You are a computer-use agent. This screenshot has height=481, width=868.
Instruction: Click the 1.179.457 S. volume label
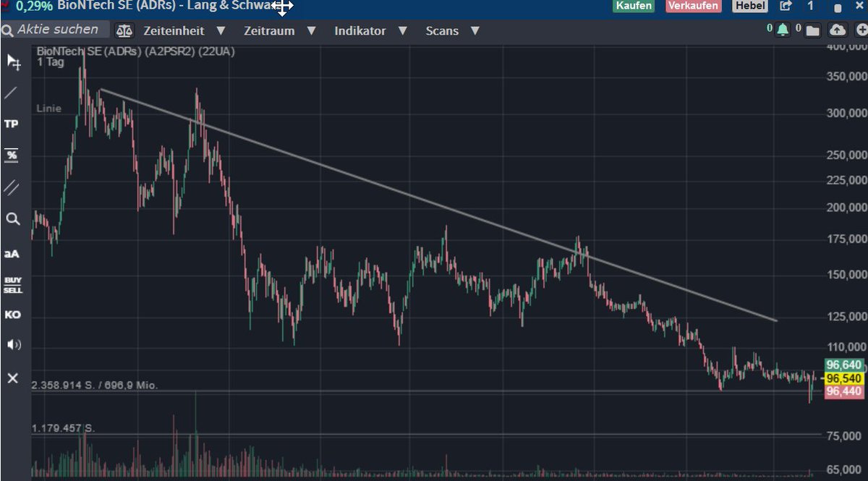[x=63, y=428]
